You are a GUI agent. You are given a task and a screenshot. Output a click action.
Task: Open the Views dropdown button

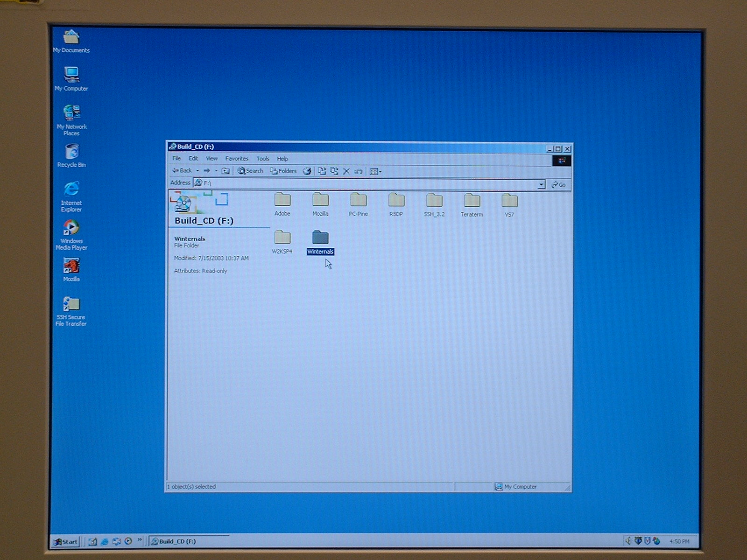375,171
